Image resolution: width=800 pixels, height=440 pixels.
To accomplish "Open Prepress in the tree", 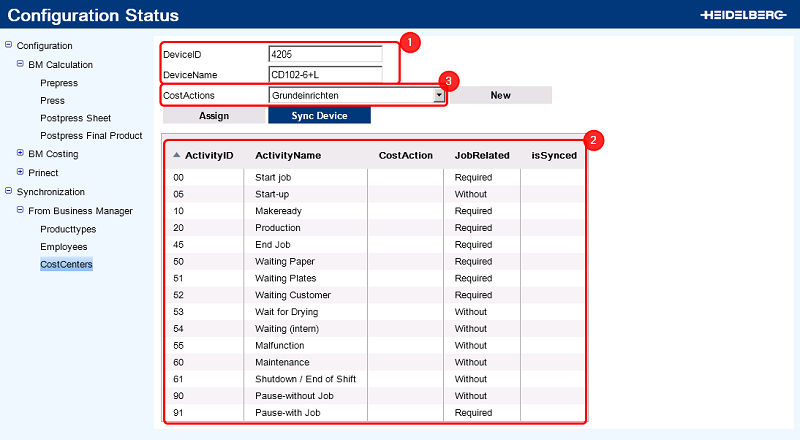I will [x=59, y=83].
